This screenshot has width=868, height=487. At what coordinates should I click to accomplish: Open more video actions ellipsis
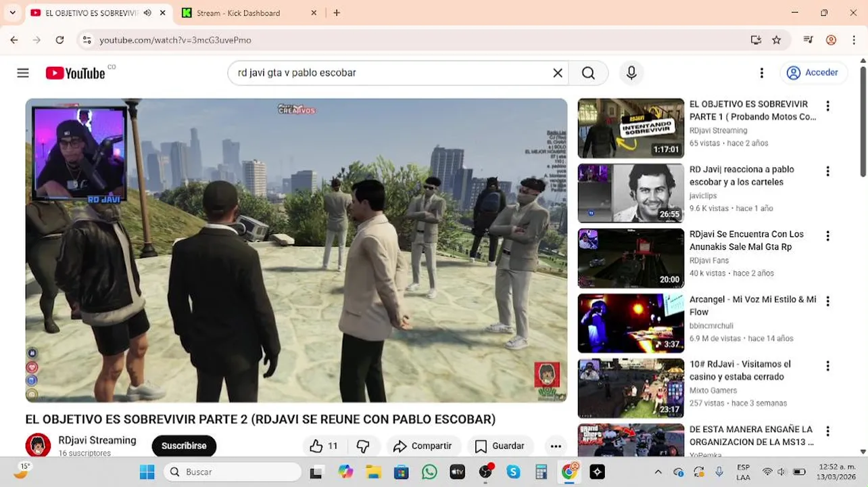pos(556,446)
